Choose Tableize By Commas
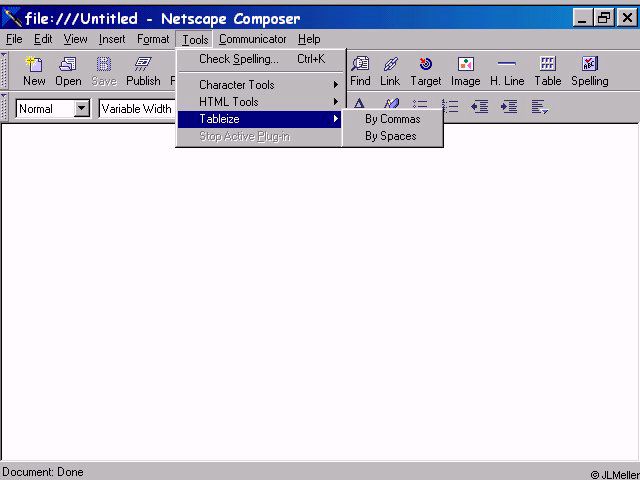 [x=393, y=119]
